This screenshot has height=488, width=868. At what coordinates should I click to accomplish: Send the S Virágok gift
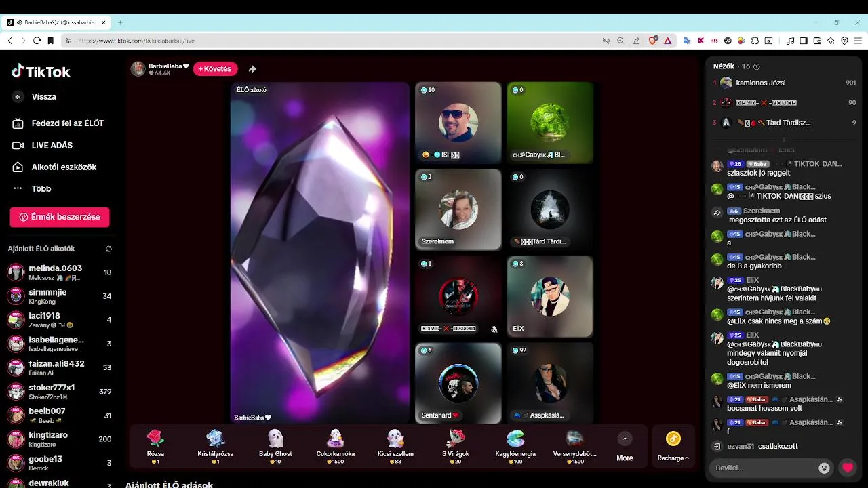pyautogui.click(x=455, y=445)
